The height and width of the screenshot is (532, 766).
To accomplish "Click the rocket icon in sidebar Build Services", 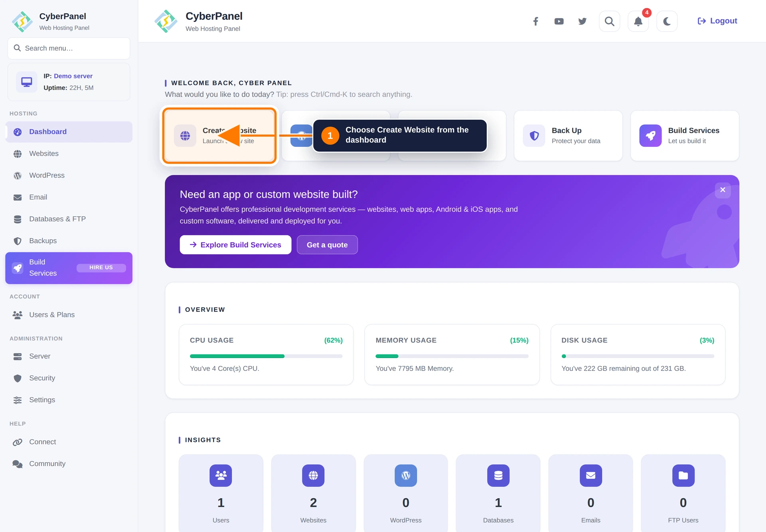I will point(18,268).
